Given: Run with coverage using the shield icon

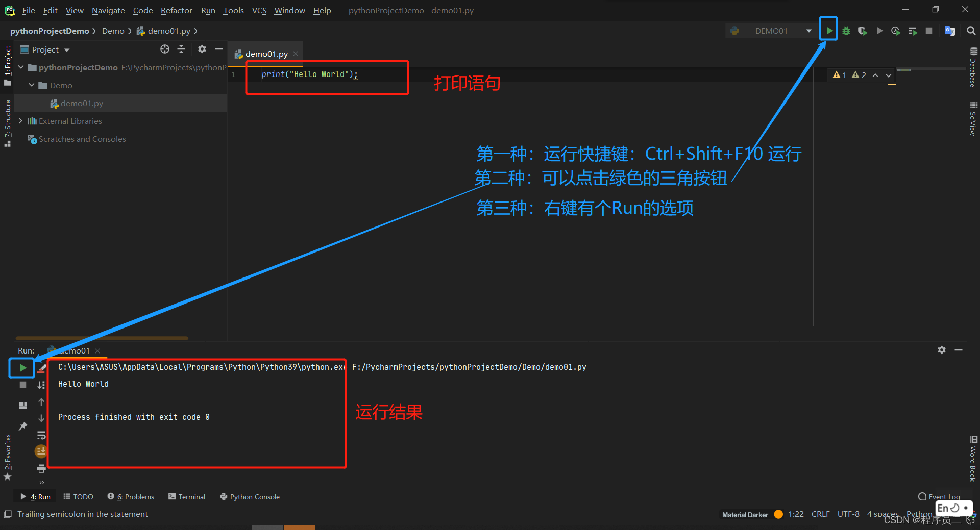Looking at the screenshot, I should [x=863, y=31].
